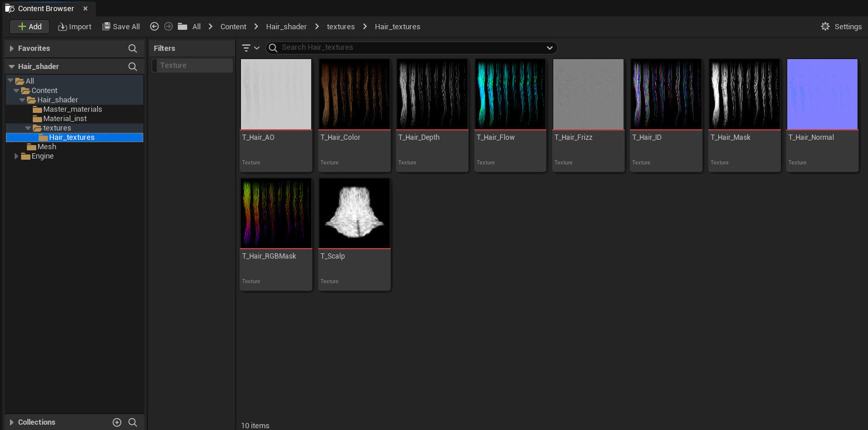Add a new collection
868x430 pixels.
[x=117, y=422]
